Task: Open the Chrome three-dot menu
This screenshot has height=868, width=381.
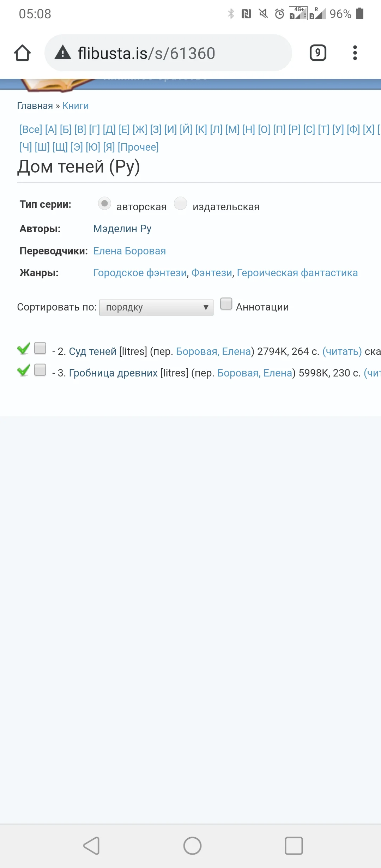Action: pos(355,53)
